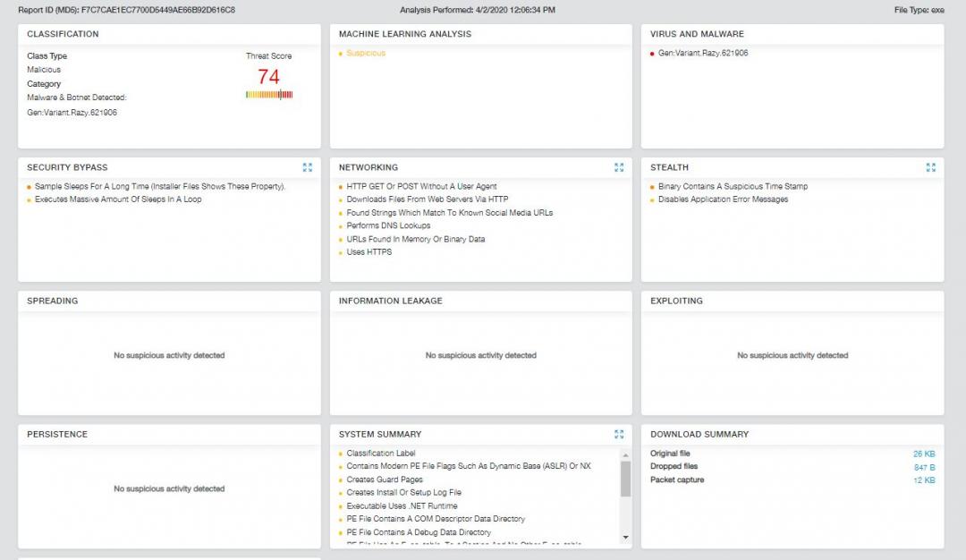The image size is (966, 560).
Task: Click the 26 KB original file link
Action: [924, 454]
